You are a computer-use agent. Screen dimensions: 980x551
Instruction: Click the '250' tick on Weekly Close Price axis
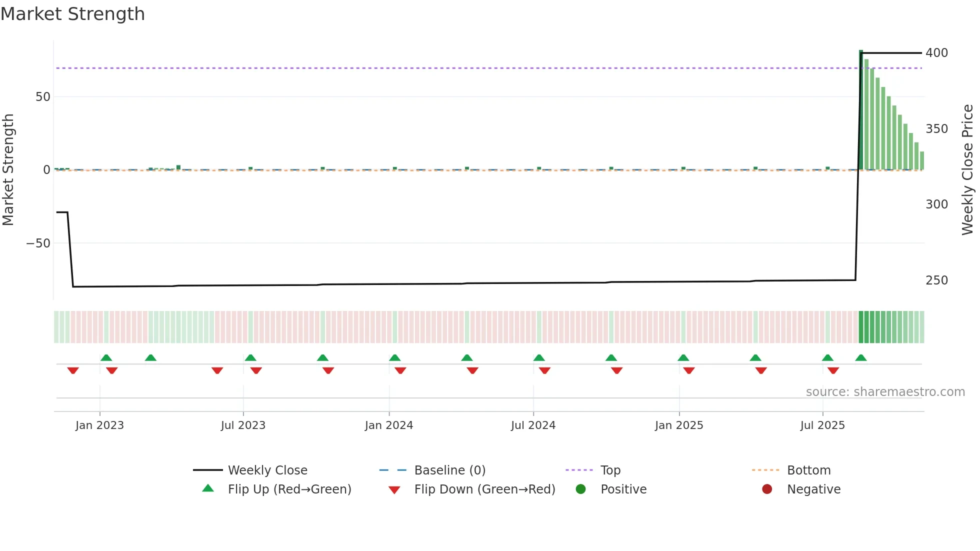pyautogui.click(x=937, y=280)
